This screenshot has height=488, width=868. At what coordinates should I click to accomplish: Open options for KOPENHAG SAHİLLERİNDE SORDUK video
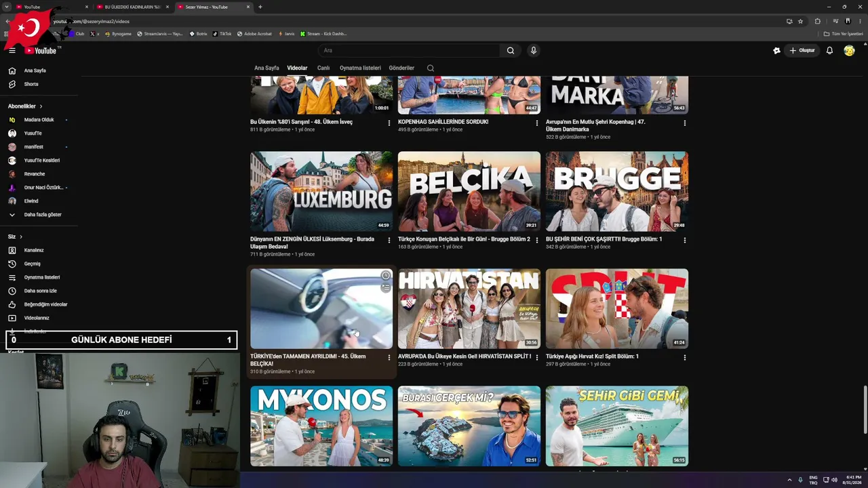tap(537, 123)
